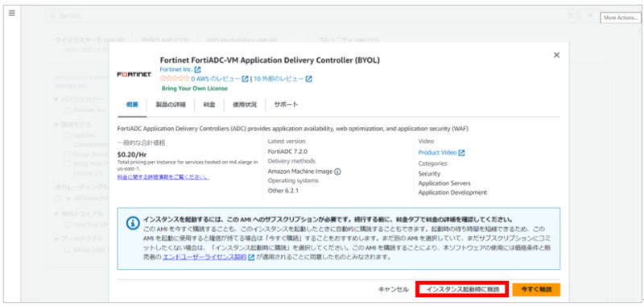Screen dimensions: 644x306
Task: Open the 料金 tab
Action: [x=209, y=105]
